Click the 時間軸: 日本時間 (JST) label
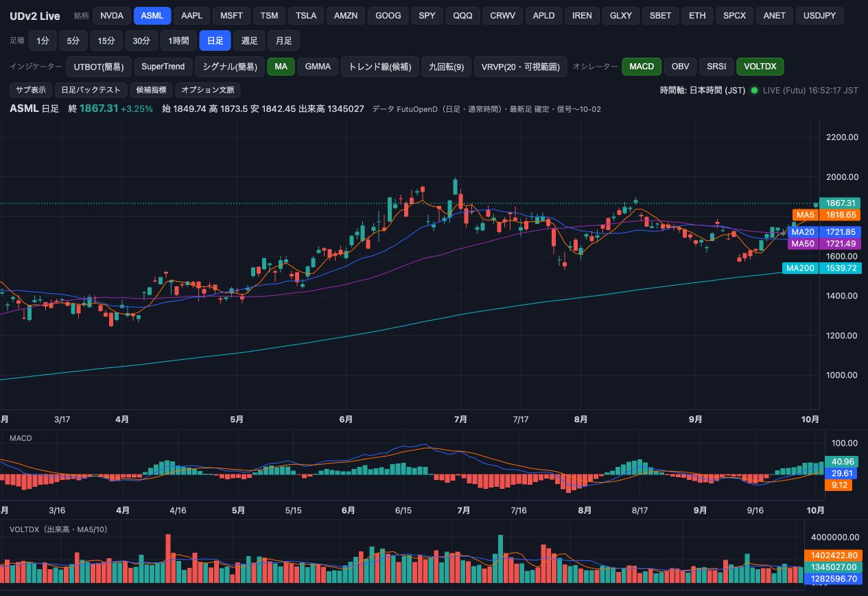 703,90
